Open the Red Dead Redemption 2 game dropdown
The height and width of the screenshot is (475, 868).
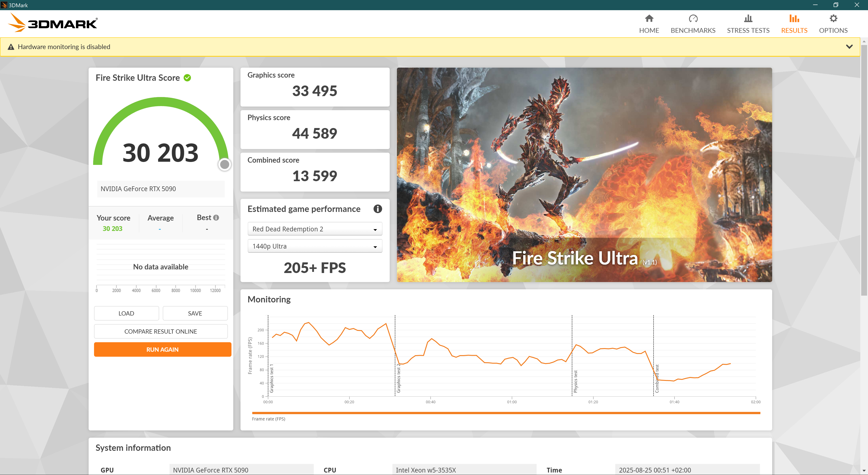coord(315,229)
